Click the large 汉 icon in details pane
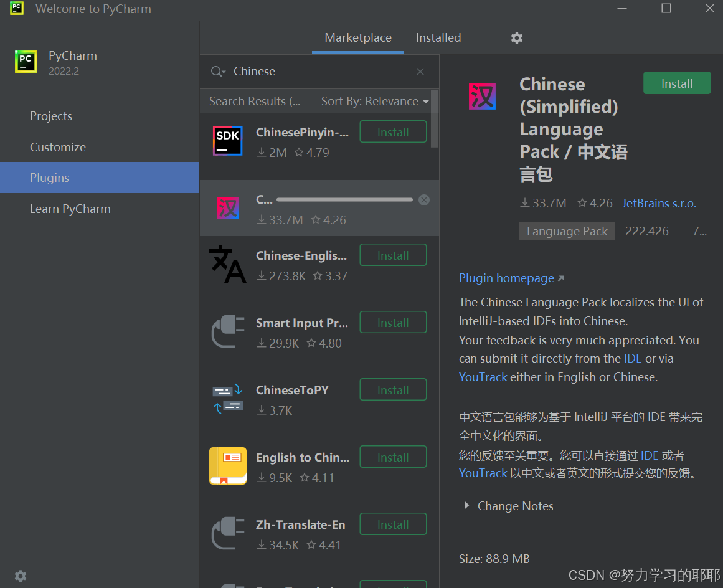Image resolution: width=723 pixels, height=588 pixels. pyautogui.click(x=482, y=96)
